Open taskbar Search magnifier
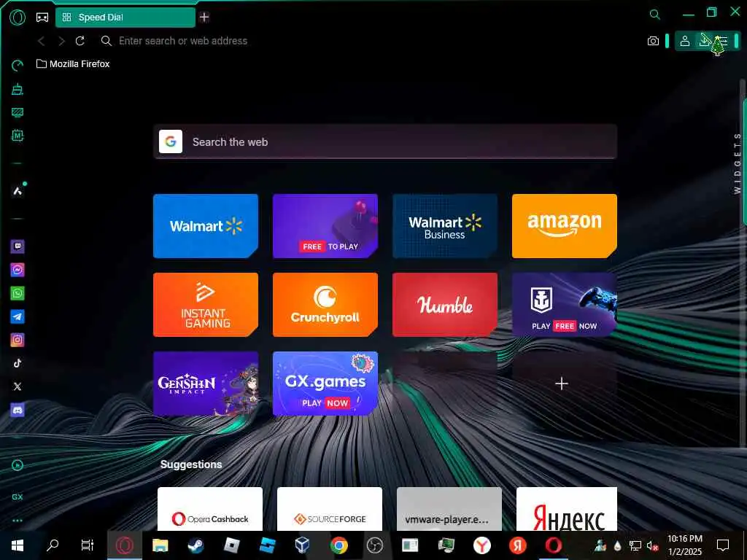Screen dimensions: 747x560 tap(53, 545)
